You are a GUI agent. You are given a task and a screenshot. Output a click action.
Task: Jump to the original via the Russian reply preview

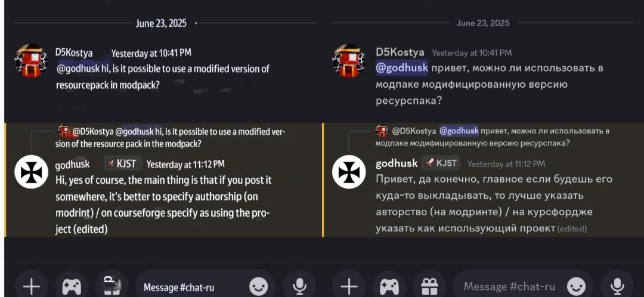[493, 137]
